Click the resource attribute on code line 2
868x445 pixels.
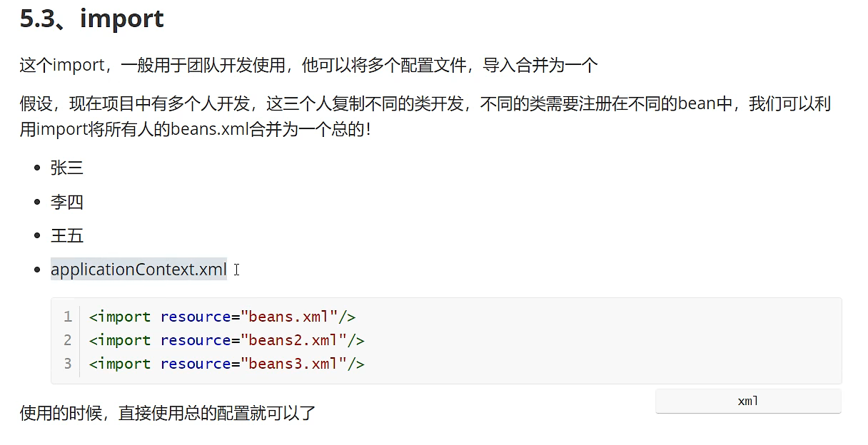point(196,340)
